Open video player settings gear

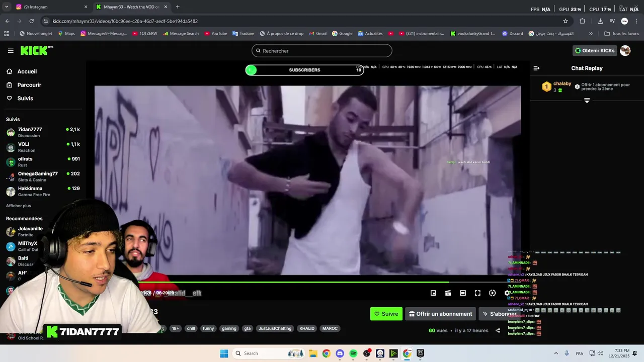507,293
